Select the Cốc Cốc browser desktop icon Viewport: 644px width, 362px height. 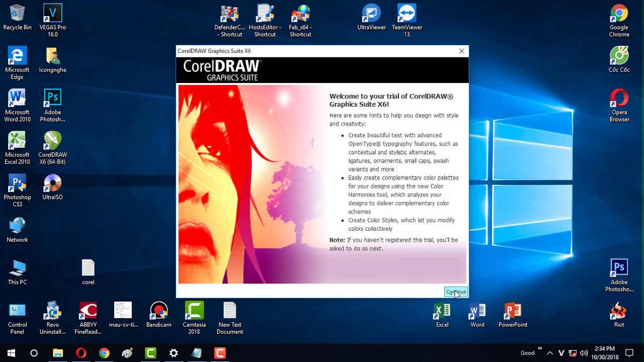coord(619,60)
